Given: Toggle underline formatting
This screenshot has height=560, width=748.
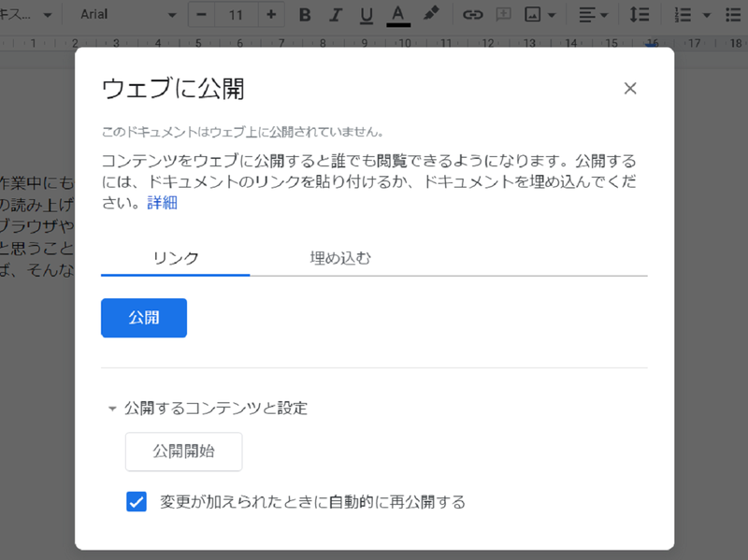Looking at the screenshot, I should pyautogui.click(x=367, y=14).
